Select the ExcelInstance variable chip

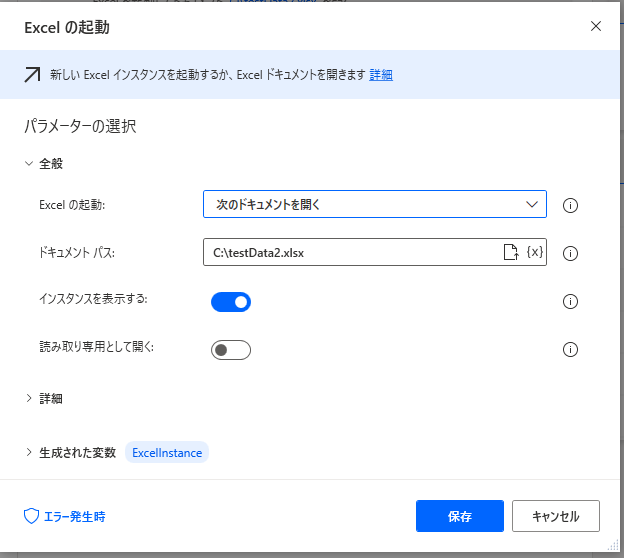(x=167, y=453)
